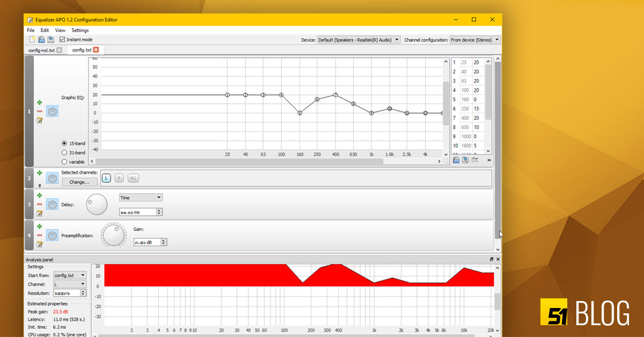Image resolution: width=644 pixels, height=337 pixels.
Task: Click the gain cell of band 6 (15)
Action: [478, 108]
